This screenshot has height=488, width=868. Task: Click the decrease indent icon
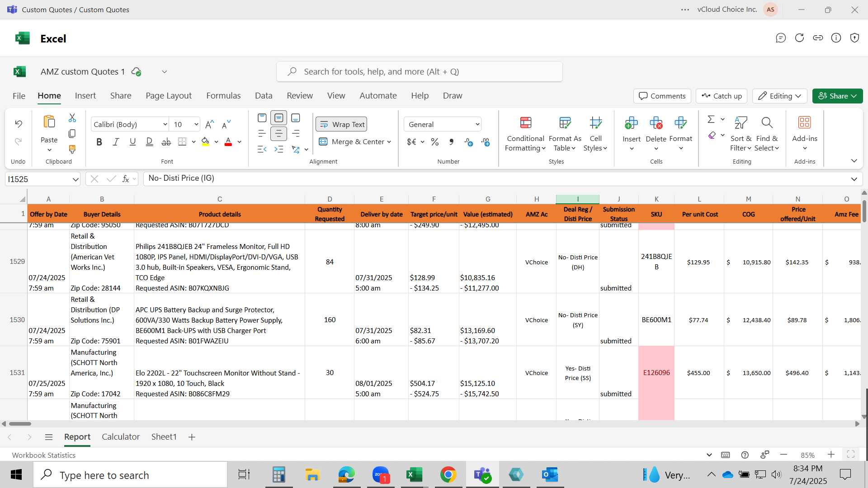tap(262, 149)
